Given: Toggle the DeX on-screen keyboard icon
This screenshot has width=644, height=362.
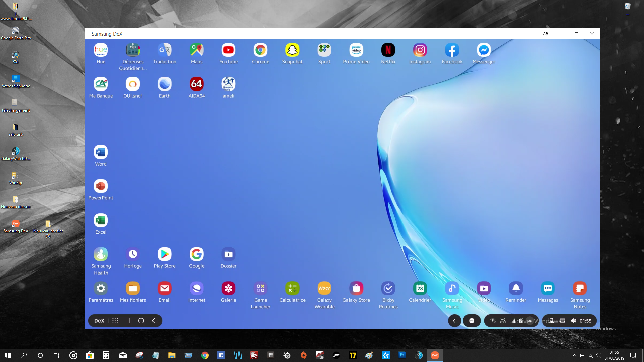Looking at the screenshot, I should (562, 321).
